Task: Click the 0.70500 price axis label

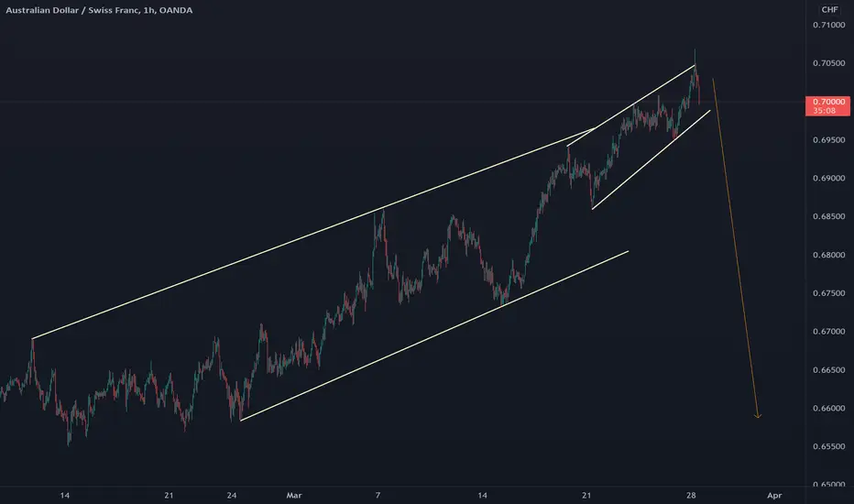Action: pyautogui.click(x=828, y=63)
